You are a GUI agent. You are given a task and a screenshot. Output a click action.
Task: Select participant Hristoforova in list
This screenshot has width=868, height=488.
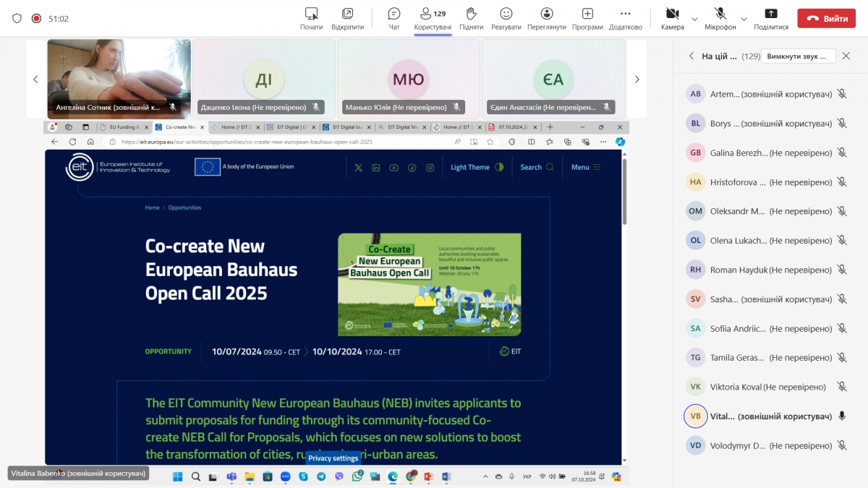coord(767,182)
